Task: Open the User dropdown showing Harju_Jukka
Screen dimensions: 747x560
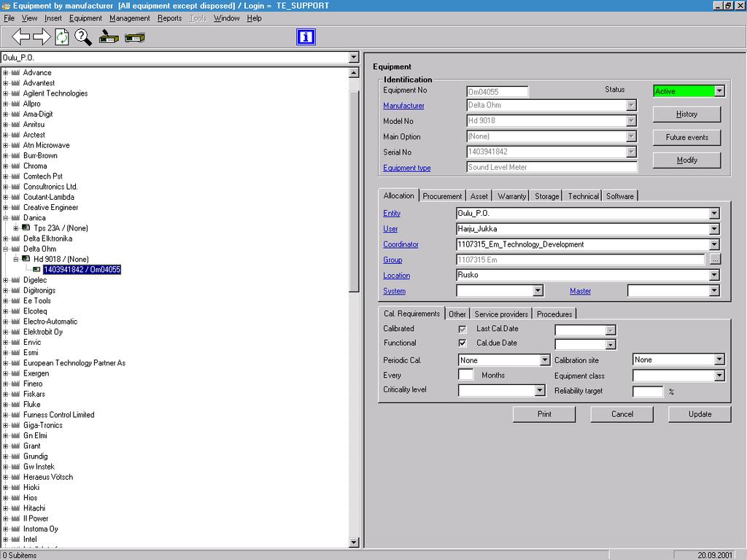Action: pos(714,229)
